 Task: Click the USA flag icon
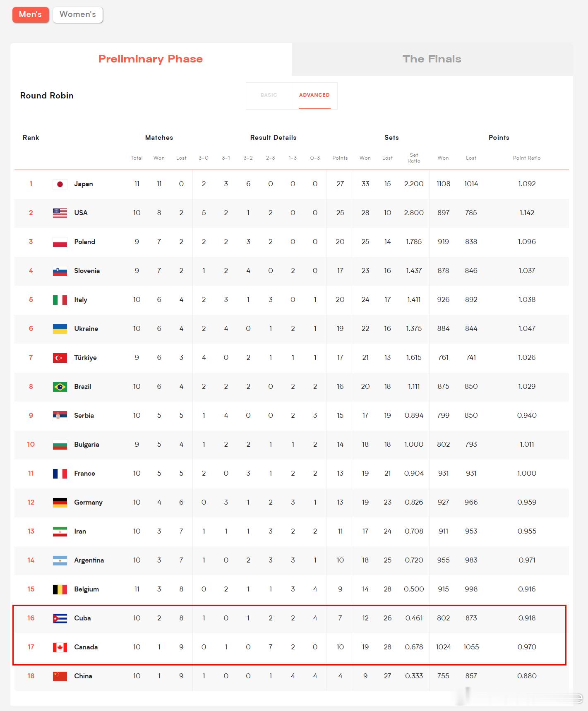coord(60,213)
